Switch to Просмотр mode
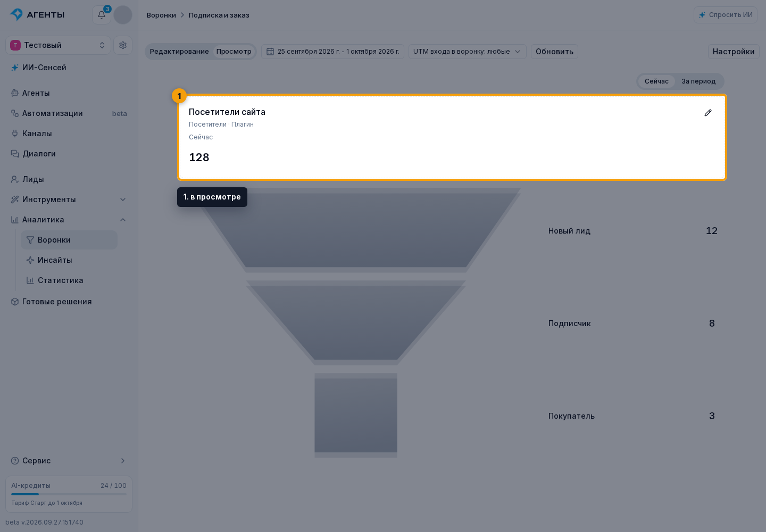This screenshot has width=766, height=532. pyautogui.click(x=234, y=52)
